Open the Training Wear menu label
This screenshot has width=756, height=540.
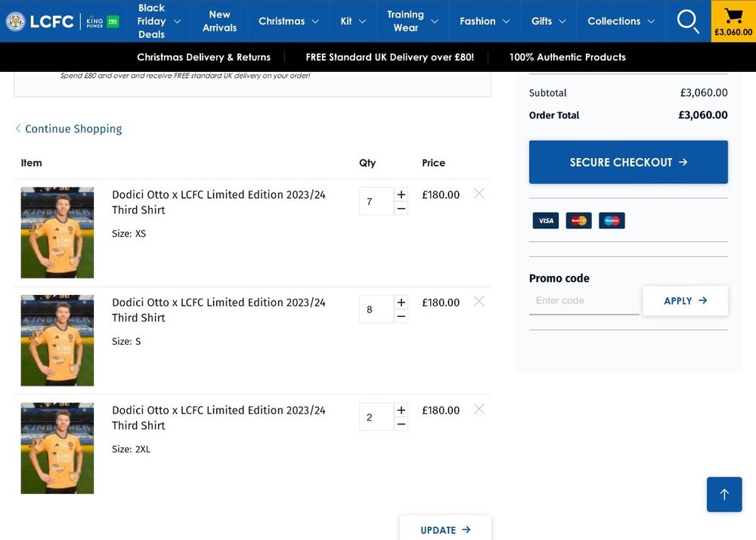405,21
